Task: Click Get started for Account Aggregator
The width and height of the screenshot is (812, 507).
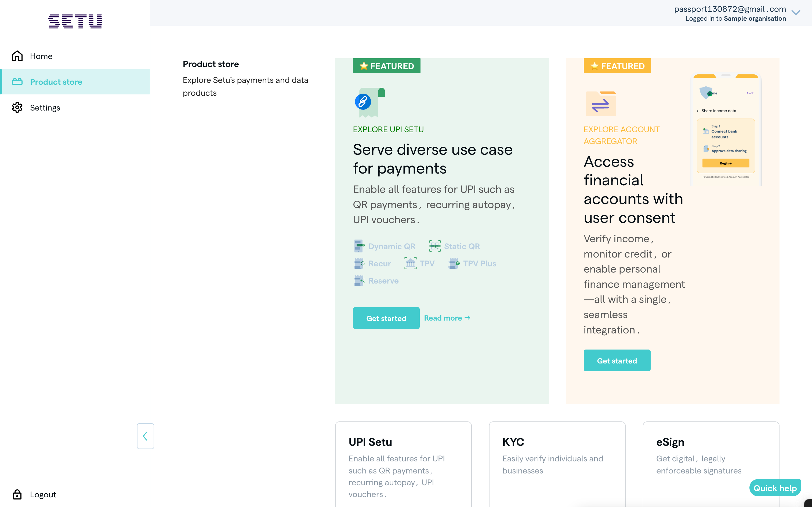Action: tap(617, 361)
